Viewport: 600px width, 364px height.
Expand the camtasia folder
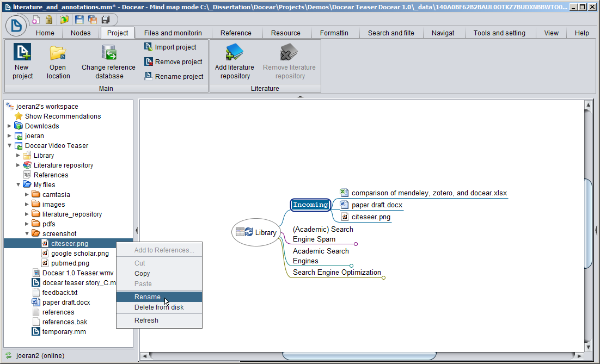point(27,195)
